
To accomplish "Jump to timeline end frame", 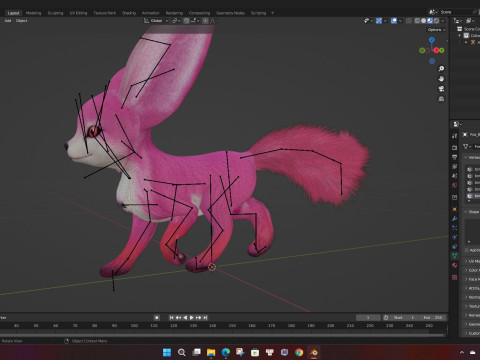I will pos(205,317).
